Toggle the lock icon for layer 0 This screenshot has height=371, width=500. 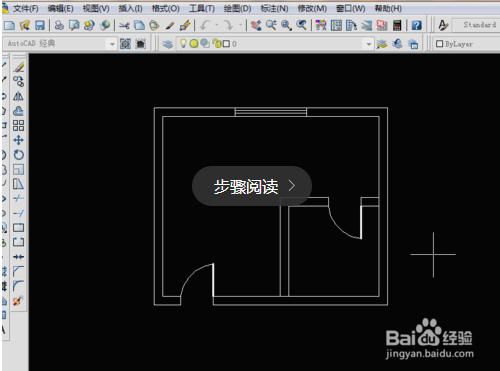[216, 43]
